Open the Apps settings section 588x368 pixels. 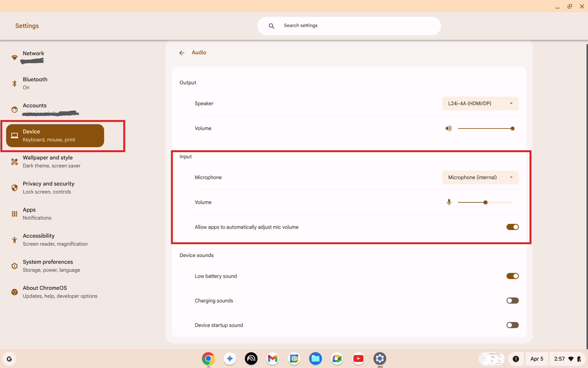pyautogui.click(x=29, y=213)
